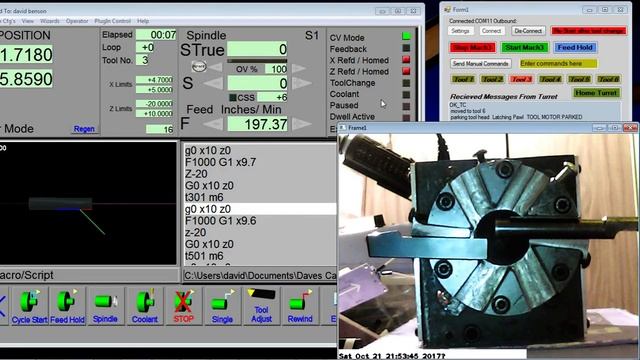Select Tool 6 button in Form1
The width and height of the screenshot is (640, 360).
click(609, 79)
